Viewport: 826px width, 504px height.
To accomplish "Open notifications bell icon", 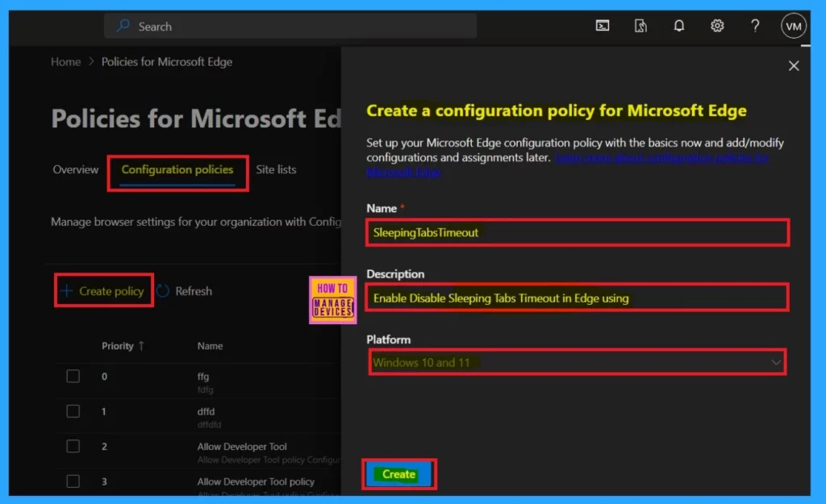I will [x=679, y=26].
